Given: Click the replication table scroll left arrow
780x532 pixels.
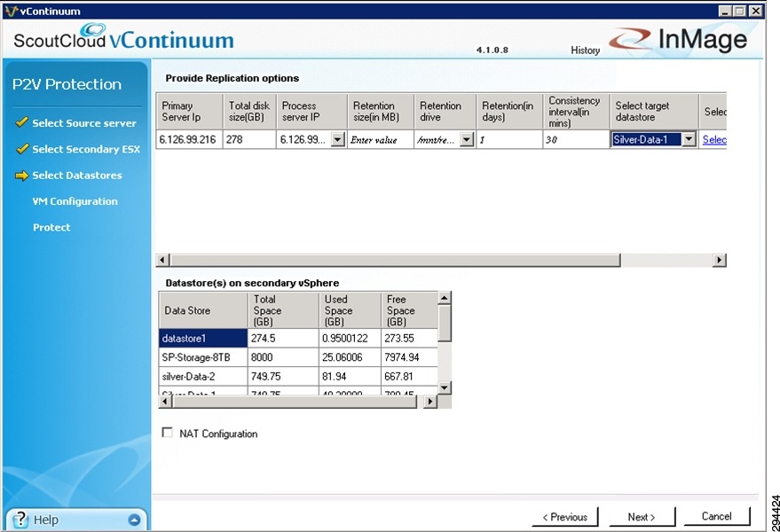Looking at the screenshot, I should [162, 260].
